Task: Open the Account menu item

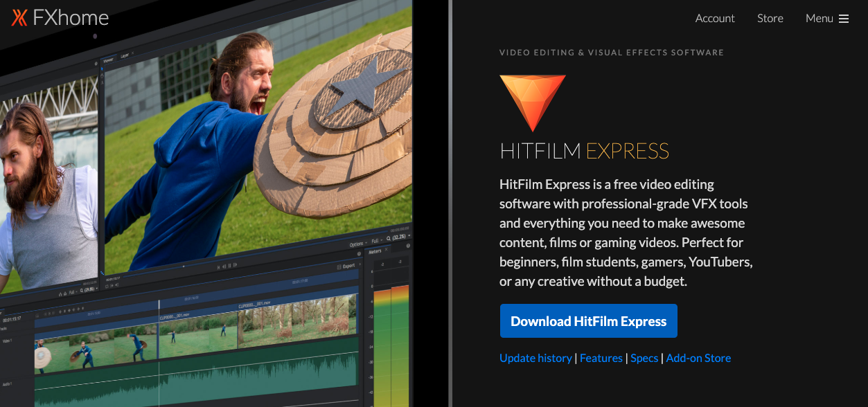Action: point(715,18)
